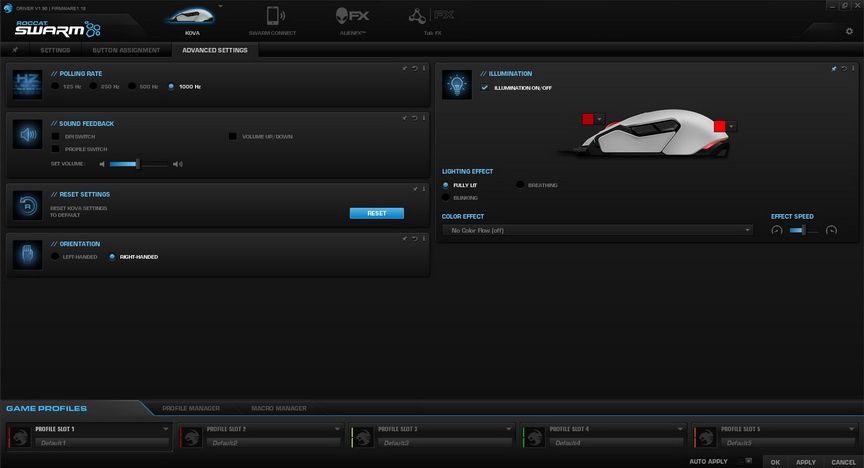Click the Illumination light bulb icon
The image size is (864, 468).
tap(457, 84)
